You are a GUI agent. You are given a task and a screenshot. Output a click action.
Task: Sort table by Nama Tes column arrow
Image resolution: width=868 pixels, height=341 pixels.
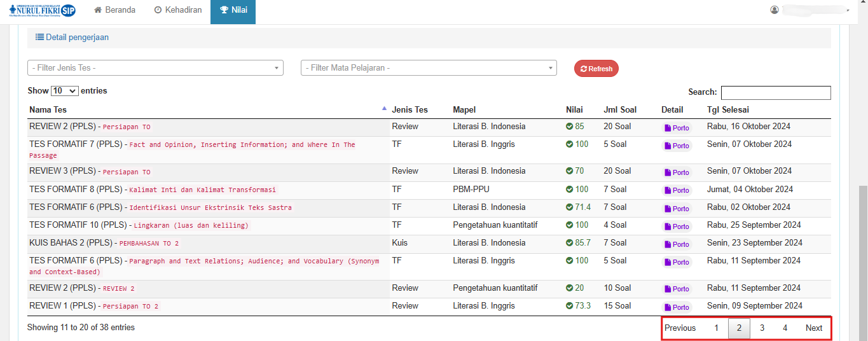[x=383, y=109]
